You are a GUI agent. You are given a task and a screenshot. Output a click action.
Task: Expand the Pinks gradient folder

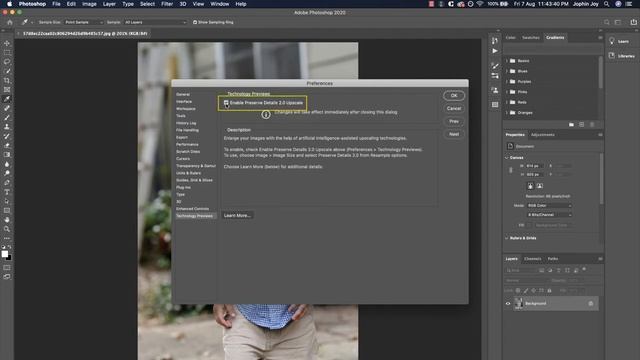pos(507,92)
